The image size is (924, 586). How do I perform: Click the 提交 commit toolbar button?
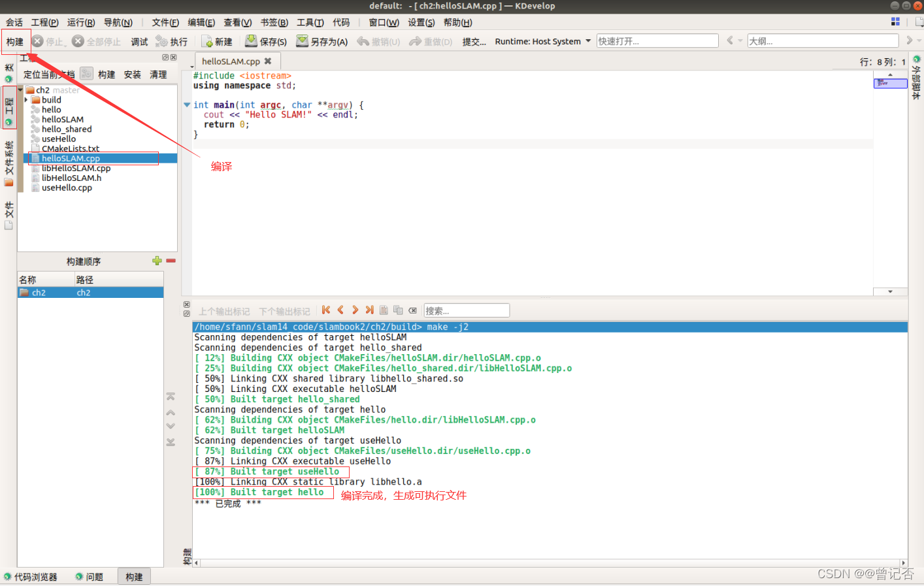tap(474, 42)
